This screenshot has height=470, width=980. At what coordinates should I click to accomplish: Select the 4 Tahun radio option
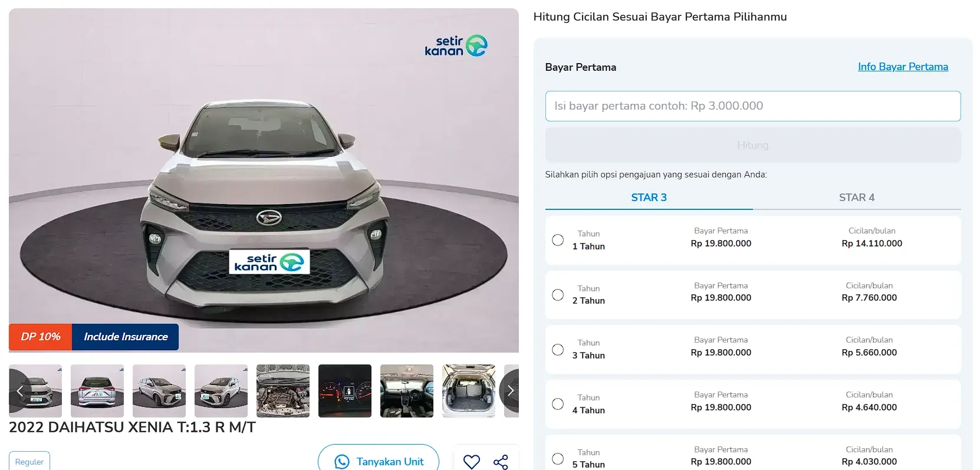pyautogui.click(x=558, y=404)
